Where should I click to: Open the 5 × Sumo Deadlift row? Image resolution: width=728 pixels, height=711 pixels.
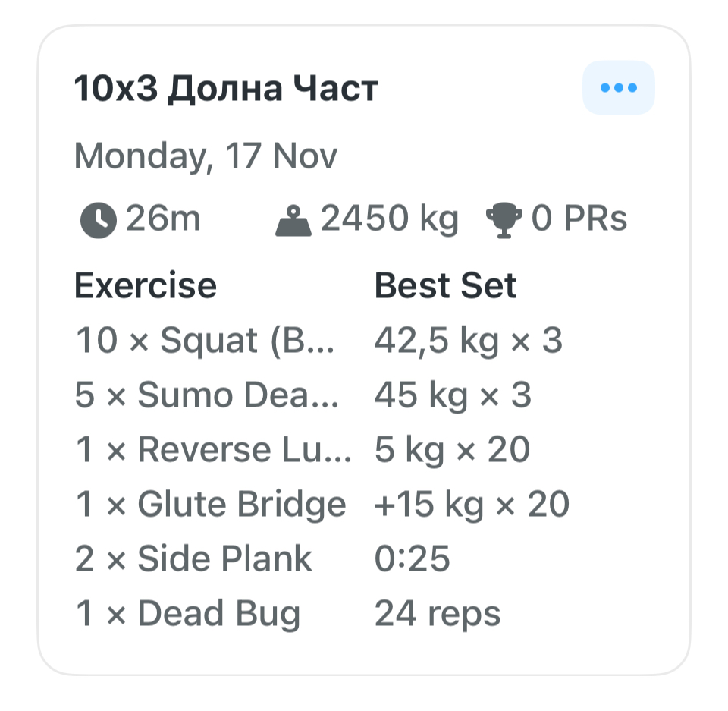tap(206, 395)
